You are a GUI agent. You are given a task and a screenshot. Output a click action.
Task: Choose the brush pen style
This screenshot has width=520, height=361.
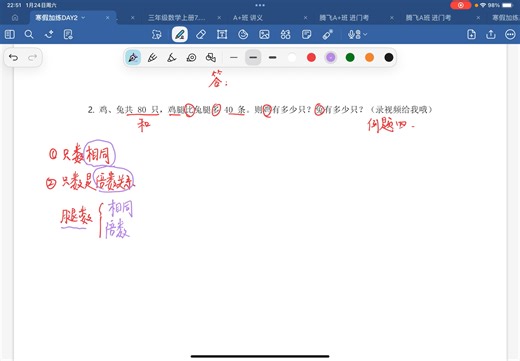(x=152, y=58)
